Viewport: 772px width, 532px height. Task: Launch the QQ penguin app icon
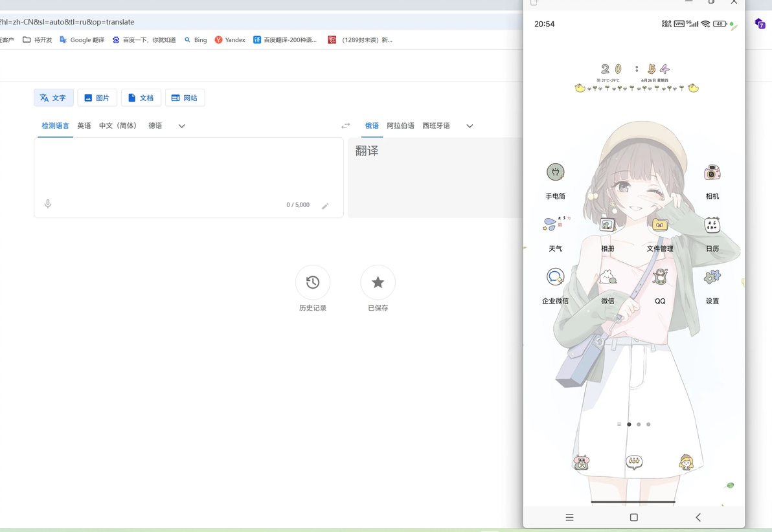[660, 276]
